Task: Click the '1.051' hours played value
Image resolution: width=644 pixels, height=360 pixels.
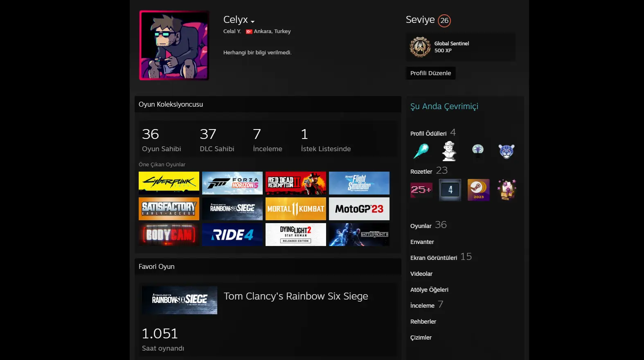Action: tap(160, 334)
